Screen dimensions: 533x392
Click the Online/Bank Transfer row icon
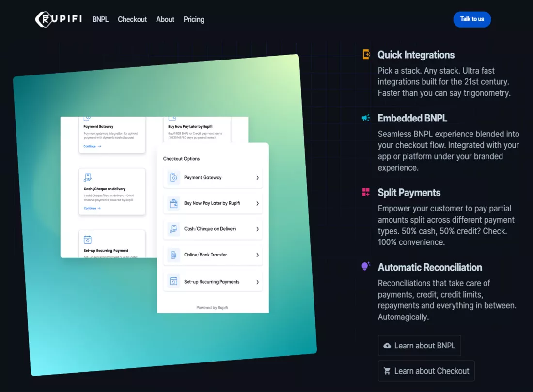pos(173,255)
